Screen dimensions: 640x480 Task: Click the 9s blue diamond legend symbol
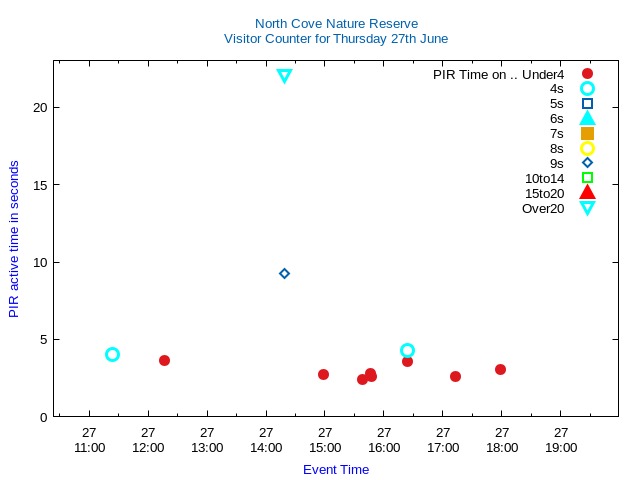587,163
